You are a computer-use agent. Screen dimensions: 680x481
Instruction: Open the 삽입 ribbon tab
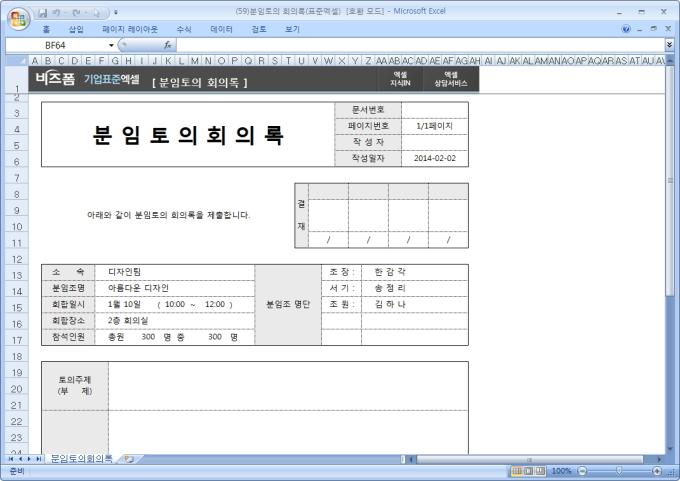pyautogui.click(x=75, y=29)
